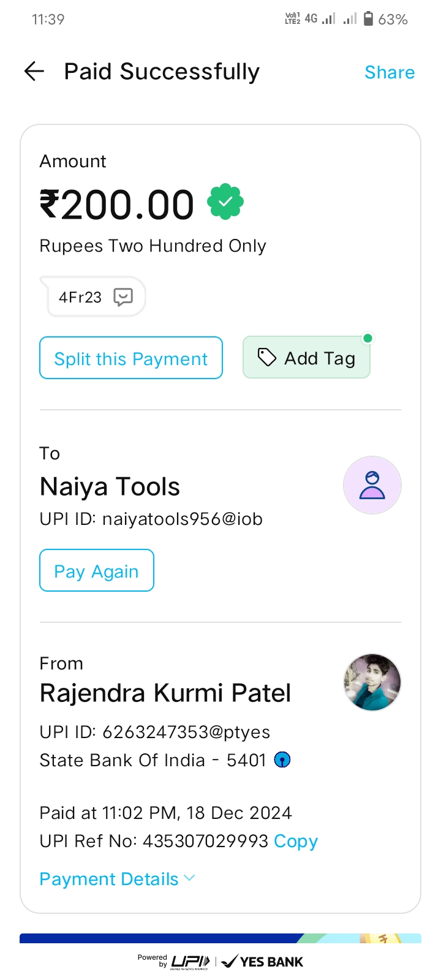Tap the promotional banner at the bottom
This screenshot has height=980, width=441.
tap(221, 938)
